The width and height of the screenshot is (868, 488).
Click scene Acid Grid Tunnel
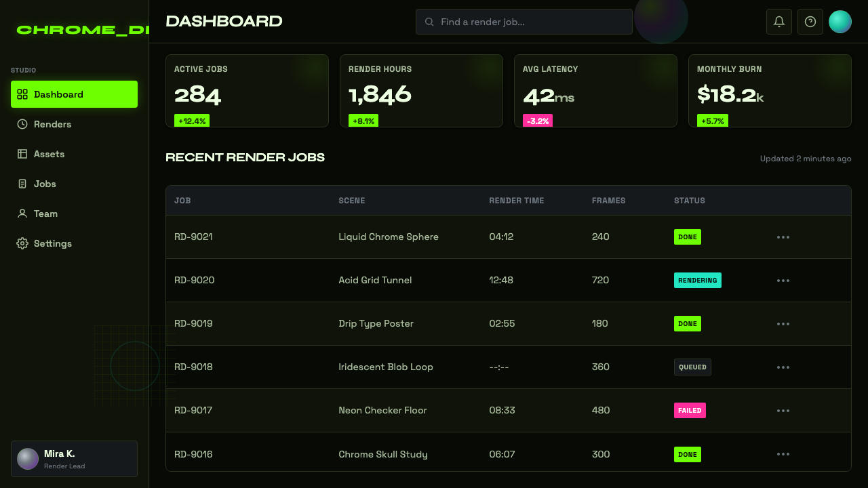tap(375, 281)
